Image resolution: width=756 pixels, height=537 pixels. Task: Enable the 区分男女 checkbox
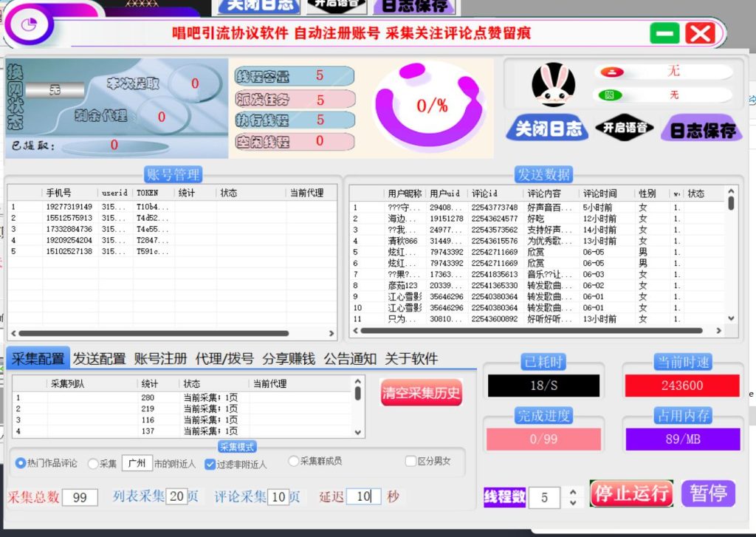click(x=411, y=462)
